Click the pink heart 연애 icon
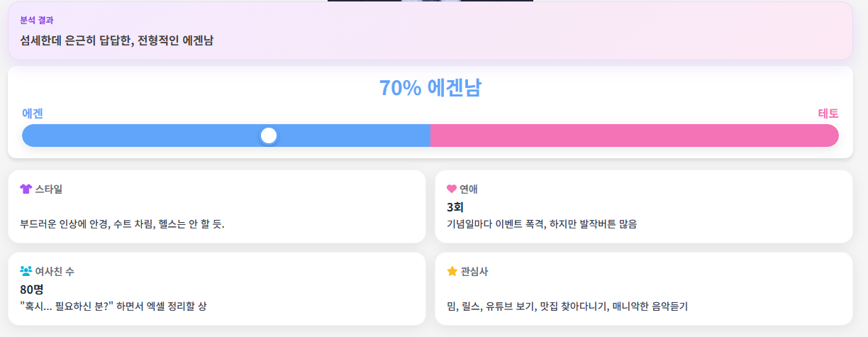The height and width of the screenshot is (337, 868). point(452,189)
